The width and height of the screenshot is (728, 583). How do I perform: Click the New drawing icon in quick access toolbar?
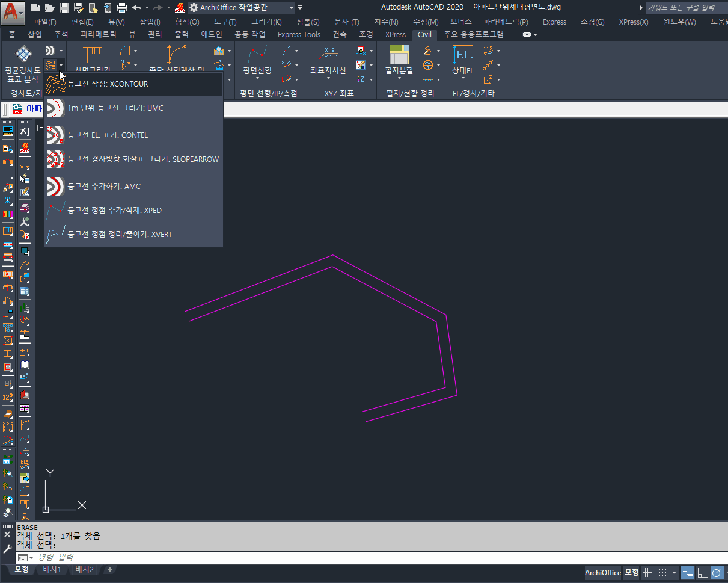point(35,8)
